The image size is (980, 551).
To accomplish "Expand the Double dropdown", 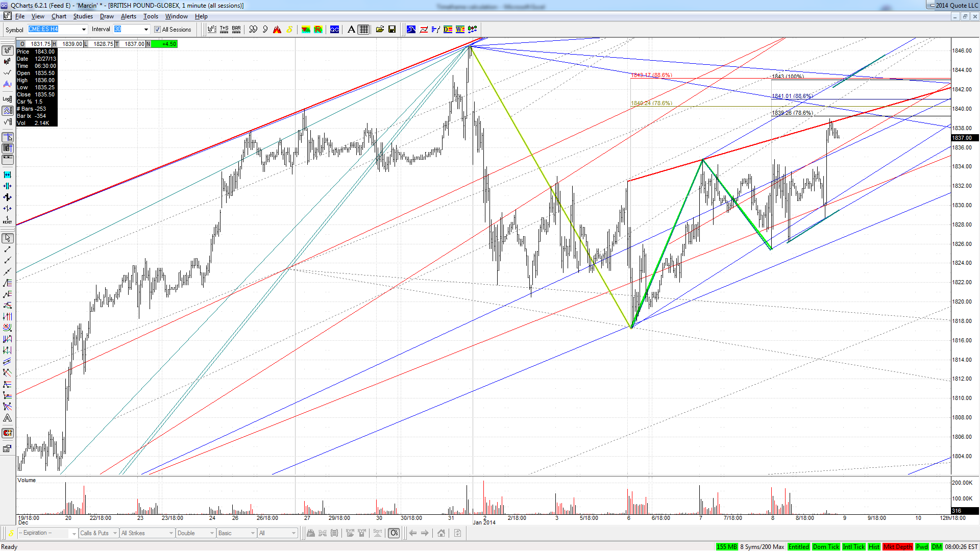I will (x=212, y=533).
